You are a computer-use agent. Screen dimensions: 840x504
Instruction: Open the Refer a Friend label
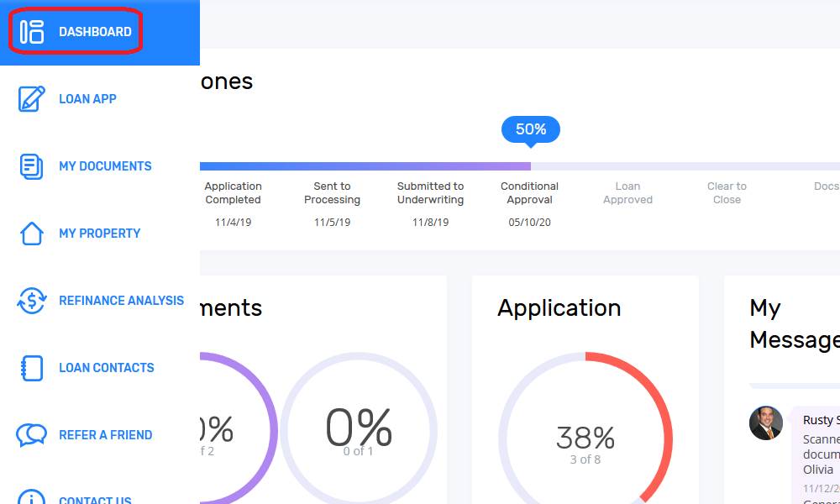click(x=106, y=435)
